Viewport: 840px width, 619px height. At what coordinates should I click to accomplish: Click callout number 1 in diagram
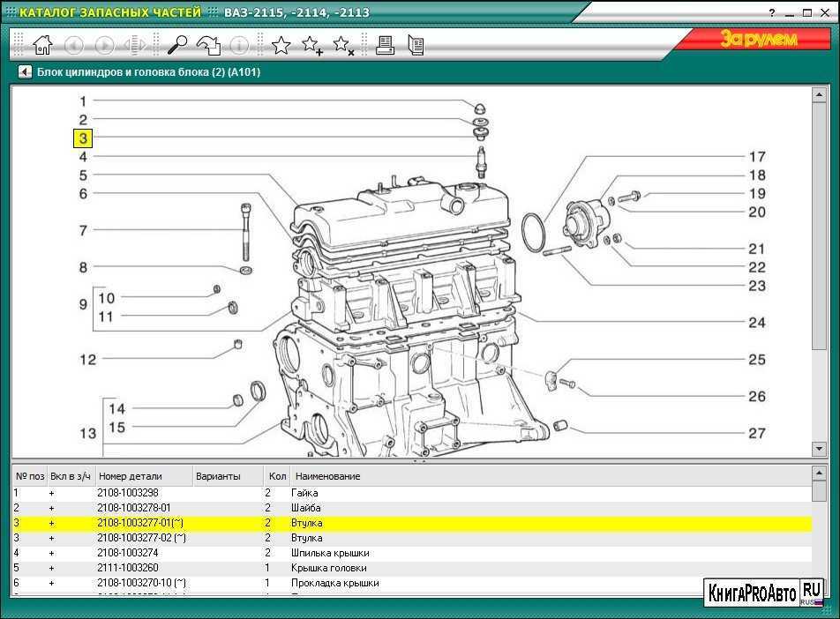pyautogui.click(x=83, y=101)
